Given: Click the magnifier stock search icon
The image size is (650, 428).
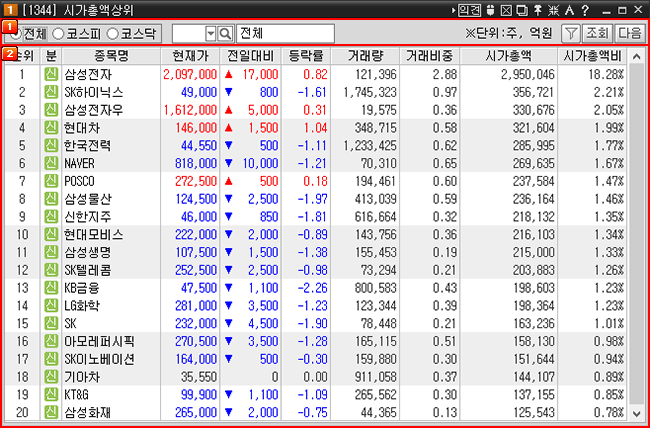Looking at the screenshot, I should (225, 34).
